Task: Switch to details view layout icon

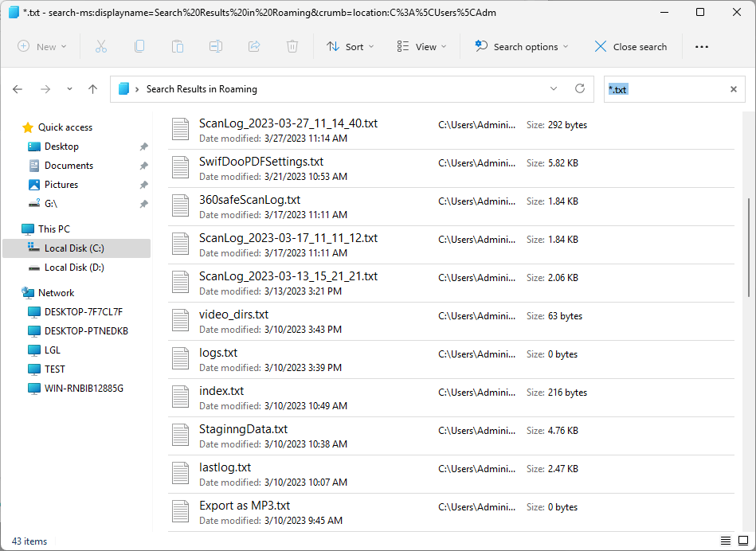Action: (x=725, y=541)
